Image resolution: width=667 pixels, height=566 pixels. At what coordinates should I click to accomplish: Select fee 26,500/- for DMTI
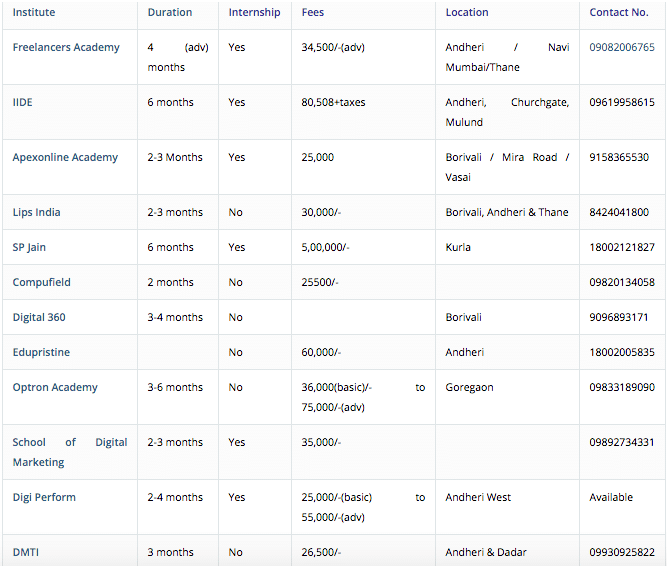321,552
